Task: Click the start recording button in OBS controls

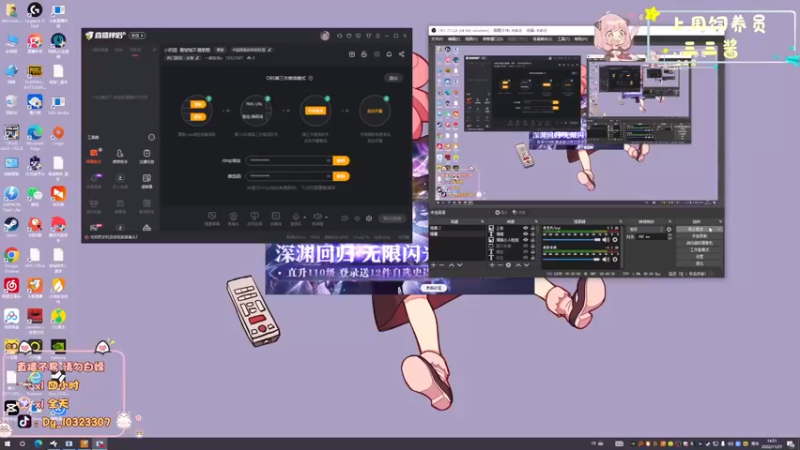Action: (x=699, y=236)
